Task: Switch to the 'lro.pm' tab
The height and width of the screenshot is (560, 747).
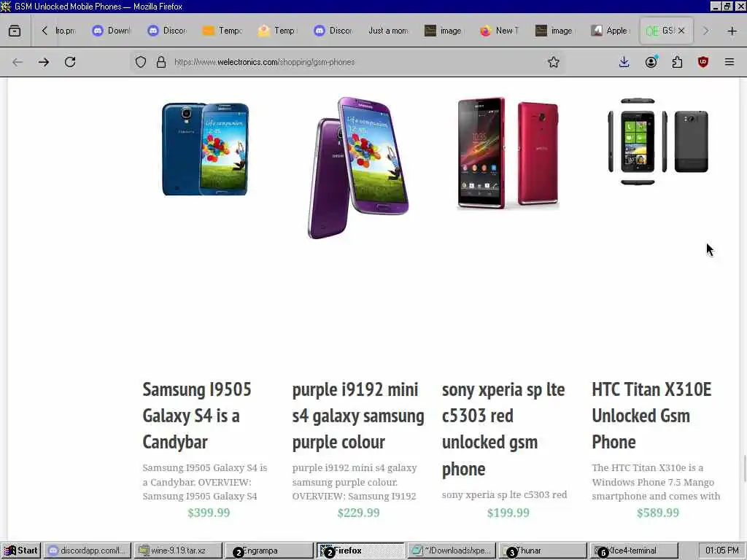Action: click(x=65, y=31)
